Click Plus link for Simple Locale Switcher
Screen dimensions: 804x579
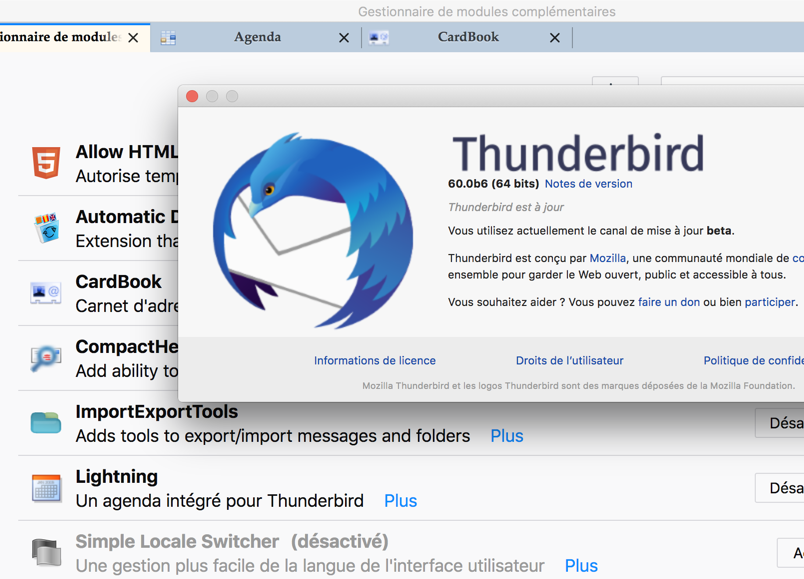click(581, 566)
